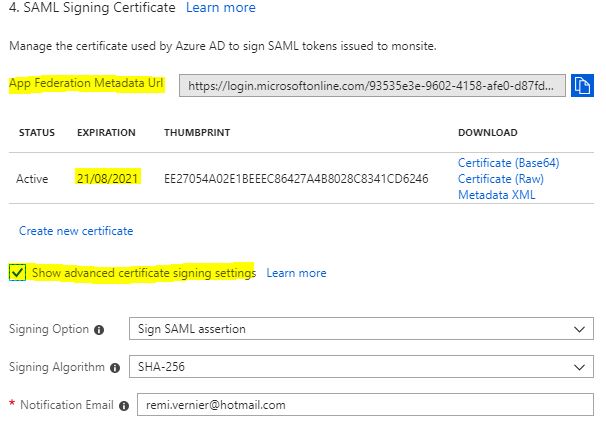Viewport: 606px width, 425px height.
Task: Uncheck Show advanced certificate signing settings
Action: 17,272
